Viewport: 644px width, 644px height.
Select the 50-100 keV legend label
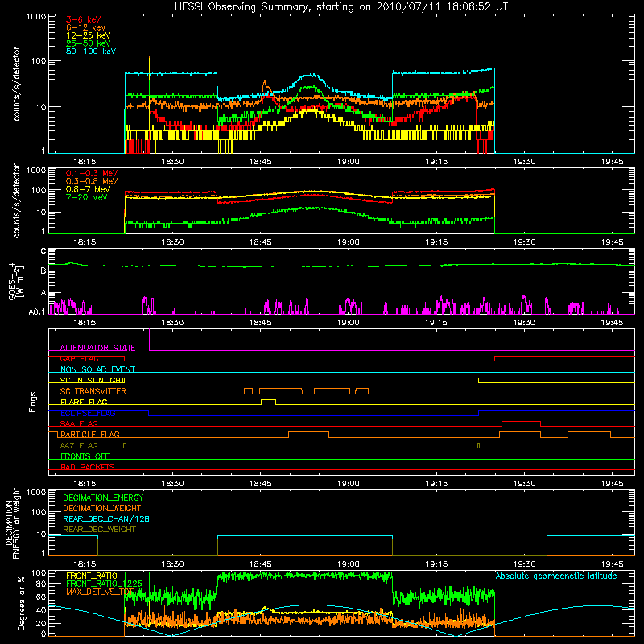click(x=90, y=52)
